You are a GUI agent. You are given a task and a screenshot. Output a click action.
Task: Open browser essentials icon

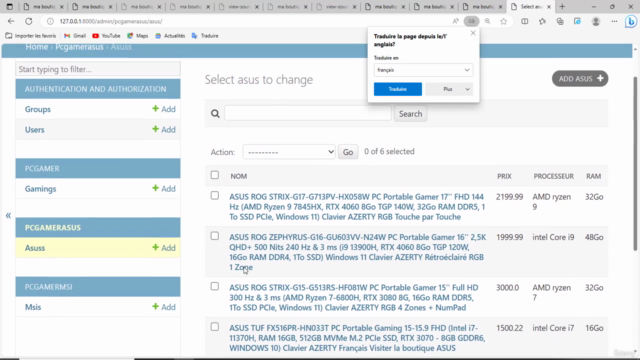[578, 21]
